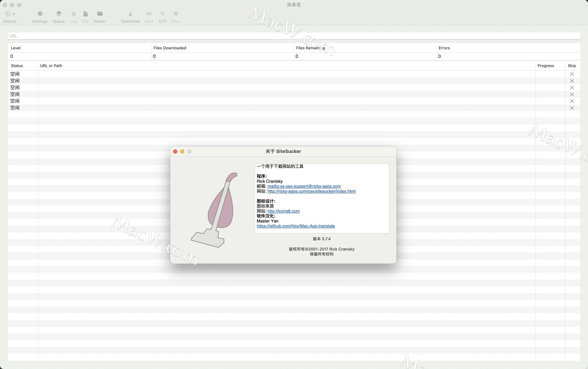Viewport: 588px width, 369px height.
Task: Show the download Queue
Action: pyautogui.click(x=58, y=14)
